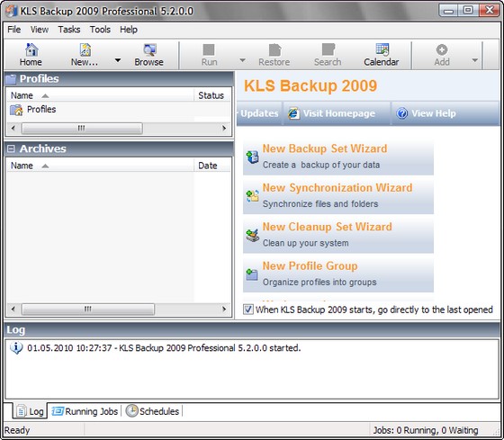
Task: Click the New Cleanup Set Wizard icon
Action: coord(252,235)
